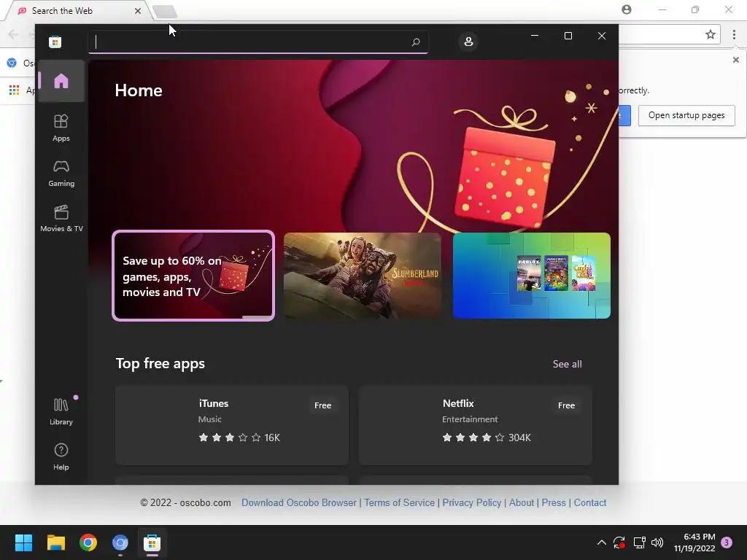Open the Windows Start menu
Screen dimensions: 747x560
coord(23,542)
